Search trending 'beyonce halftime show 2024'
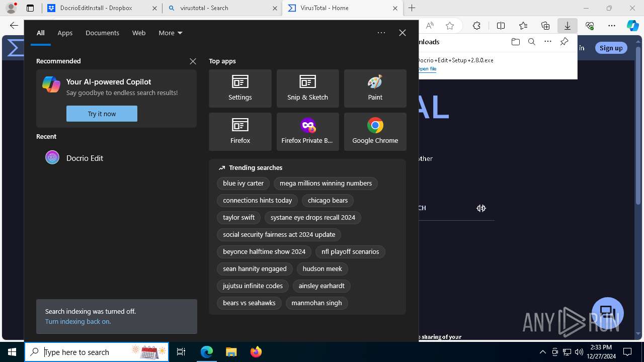Image resolution: width=644 pixels, height=362 pixels. (x=264, y=252)
